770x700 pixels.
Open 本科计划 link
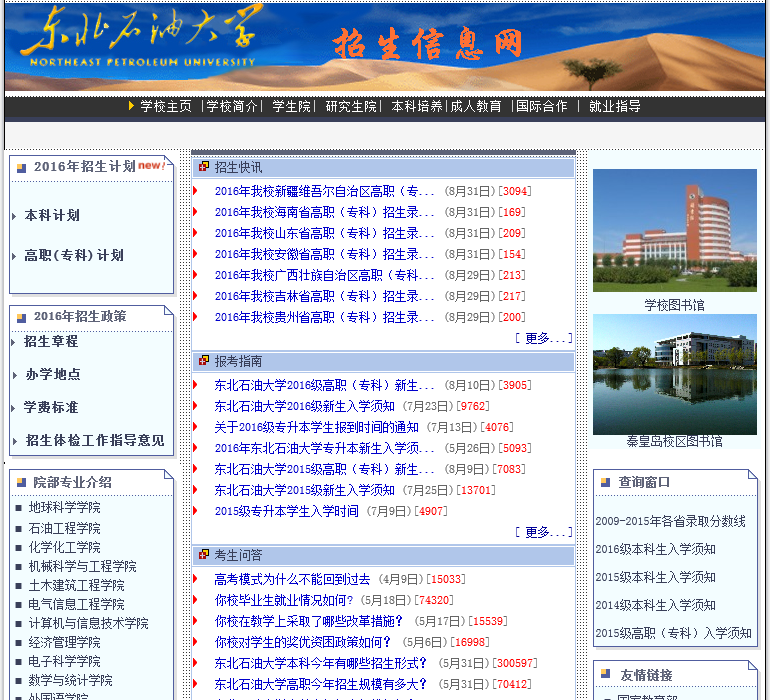pyautogui.click(x=52, y=215)
